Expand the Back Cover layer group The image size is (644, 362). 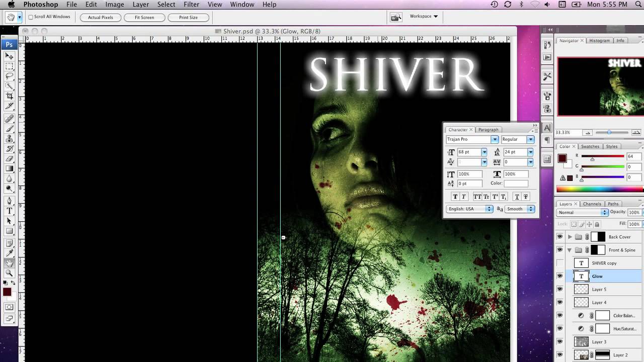tap(570, 237)
